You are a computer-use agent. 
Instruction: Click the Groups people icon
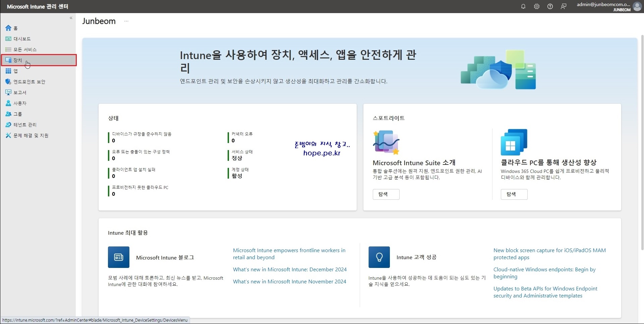point(8,114)
